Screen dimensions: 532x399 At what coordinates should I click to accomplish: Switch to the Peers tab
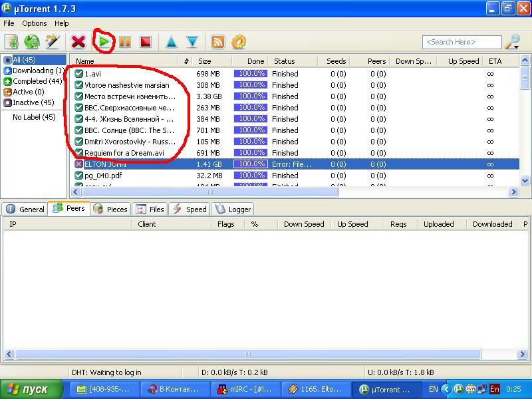point(69,208)
